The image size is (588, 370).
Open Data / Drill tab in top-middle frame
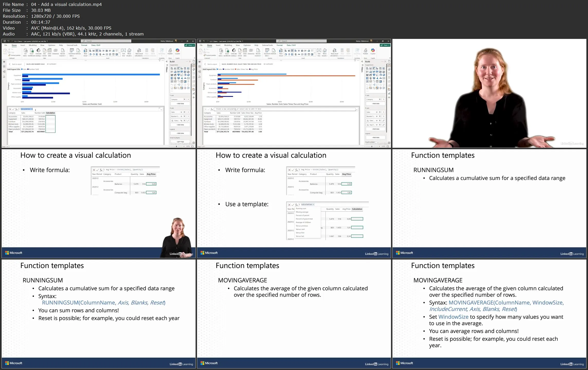click(x=291, y=45)
